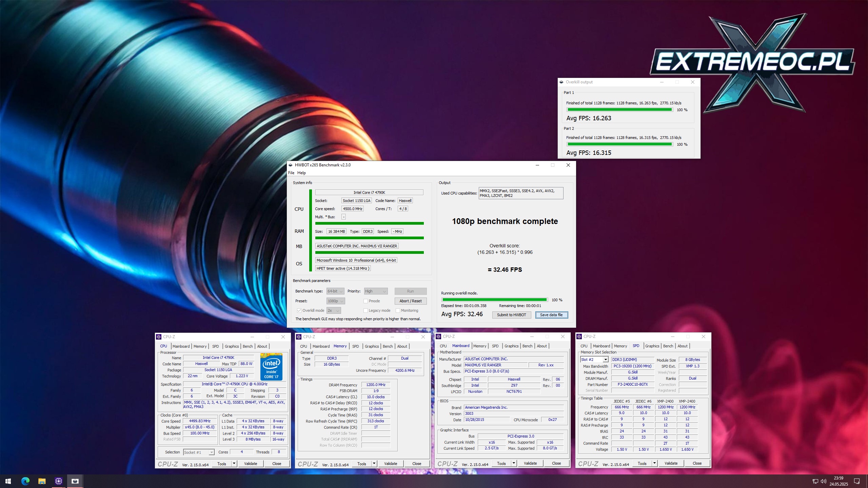Minimize the CPU-Z Memory window

pyautogui.click(x=392, y=337)
